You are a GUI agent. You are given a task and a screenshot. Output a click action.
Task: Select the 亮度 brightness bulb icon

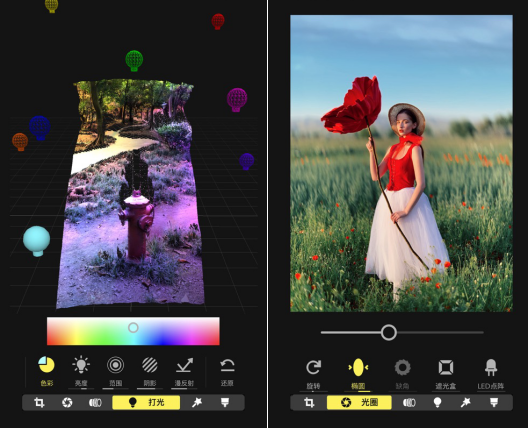click(x=81, y=365)
